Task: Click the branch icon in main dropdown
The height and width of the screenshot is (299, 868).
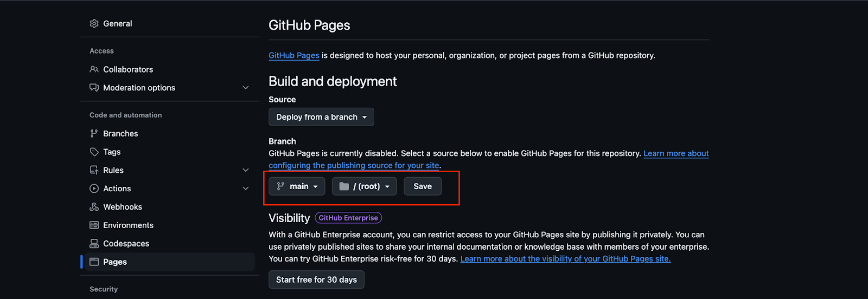Action: click(x=280, y=186)
